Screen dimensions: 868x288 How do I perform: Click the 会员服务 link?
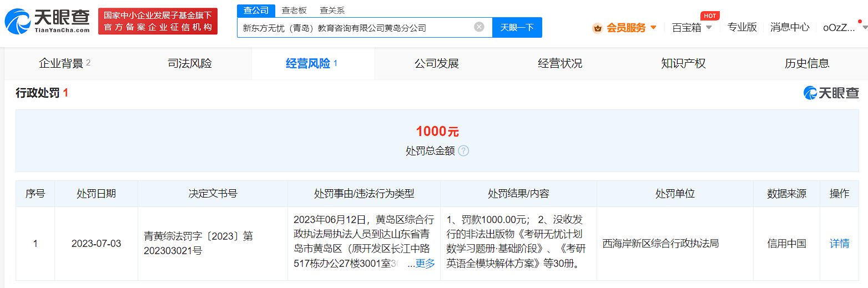626,27
